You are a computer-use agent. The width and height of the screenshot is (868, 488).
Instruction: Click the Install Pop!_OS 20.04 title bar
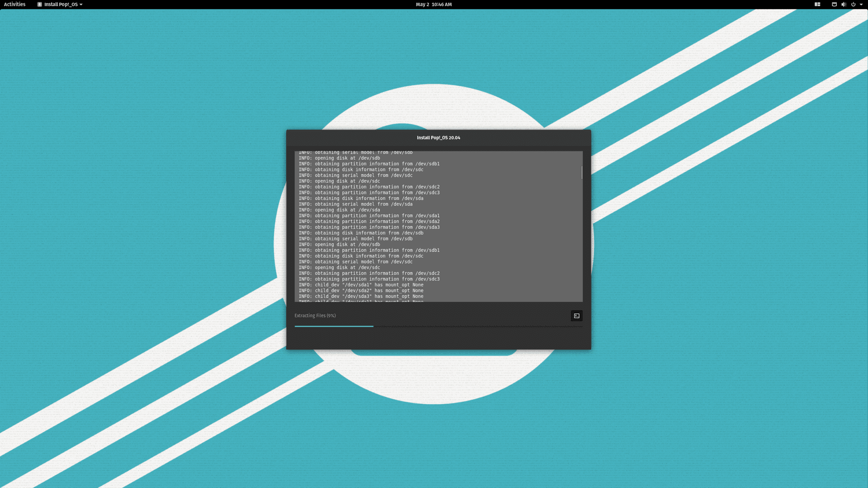click(x=438, y=138)
